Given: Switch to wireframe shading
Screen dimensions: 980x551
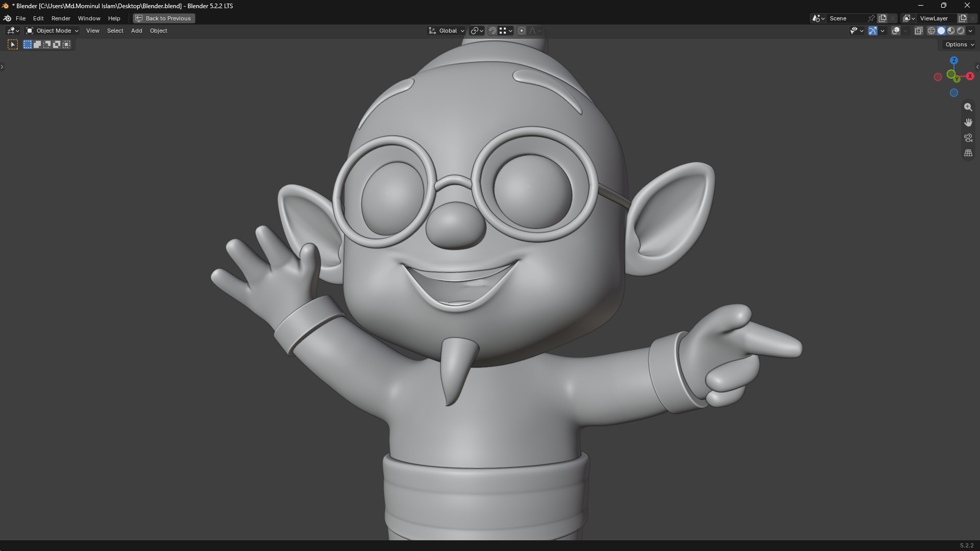Looking at the screenshot, I should pos(932,31).
